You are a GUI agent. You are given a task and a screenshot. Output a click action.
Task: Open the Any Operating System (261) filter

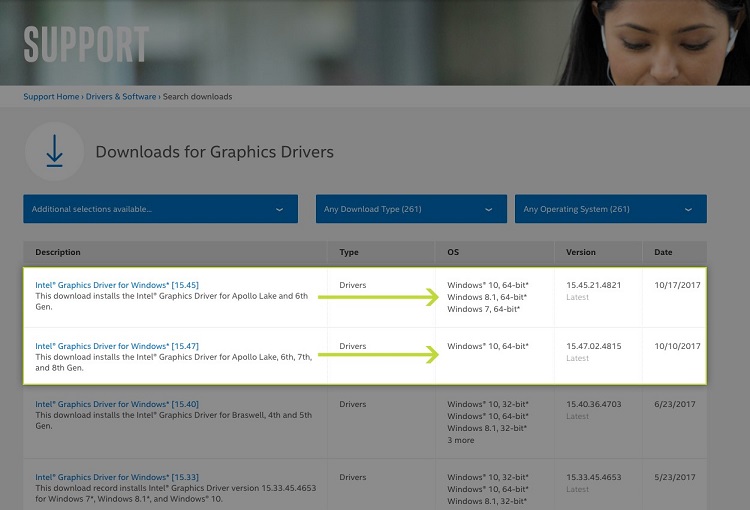tap(610, 209)
